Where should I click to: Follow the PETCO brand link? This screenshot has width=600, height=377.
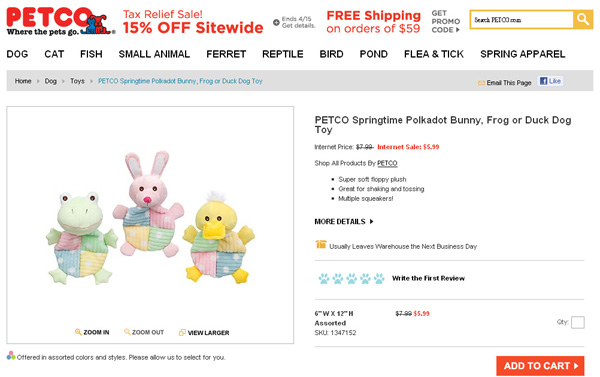pyautogui.click(x=387, y=163)
